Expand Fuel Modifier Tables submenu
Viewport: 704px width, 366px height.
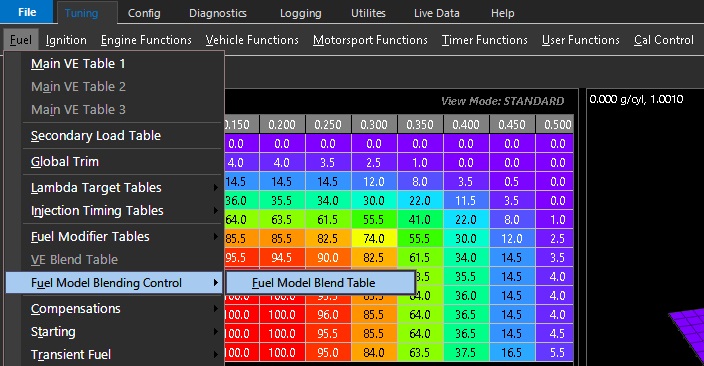click(114, 237)
